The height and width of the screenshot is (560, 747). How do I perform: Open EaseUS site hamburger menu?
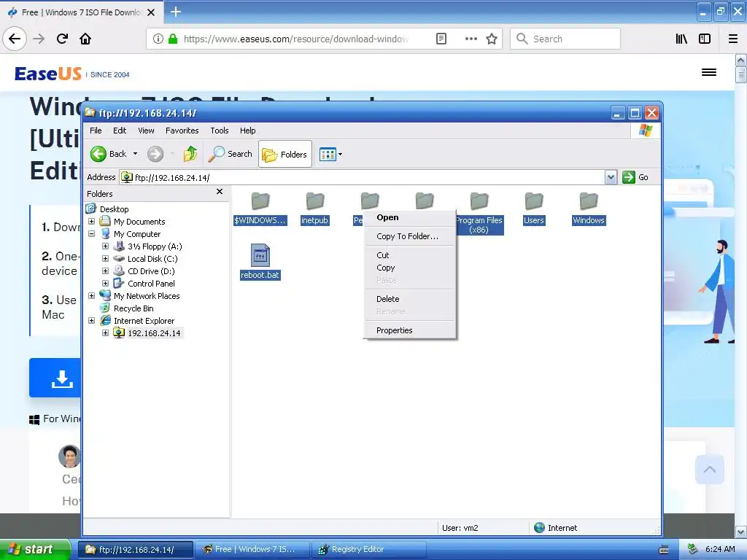pos(709,72)
